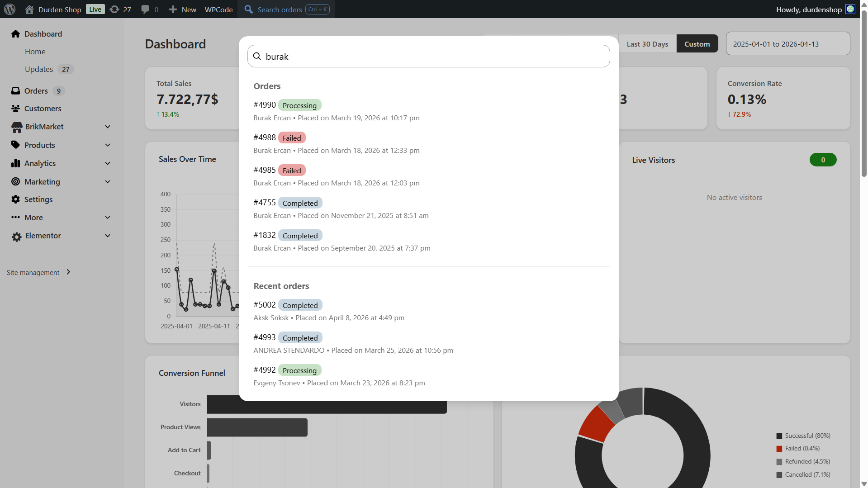Click the Refunded (4.5%) legend swatch
The height and width of the screenshot is (488, 868).
tap(779, 462)
